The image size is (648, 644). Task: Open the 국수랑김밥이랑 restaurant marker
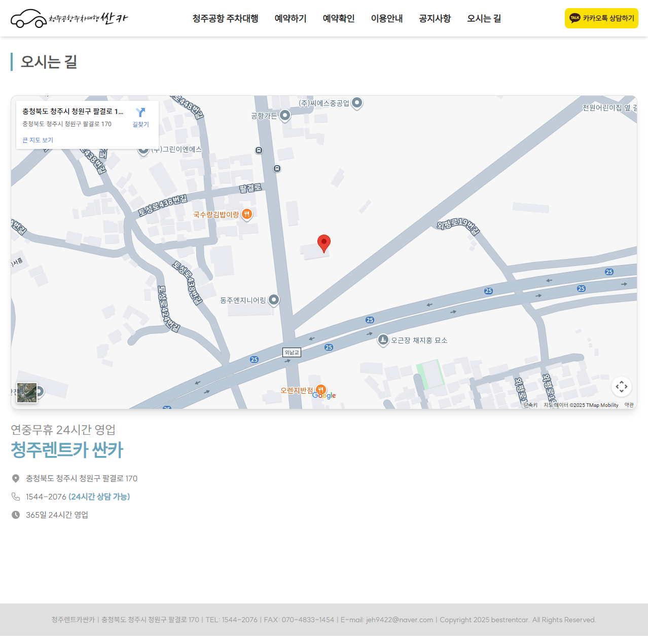tap(246, 214)
